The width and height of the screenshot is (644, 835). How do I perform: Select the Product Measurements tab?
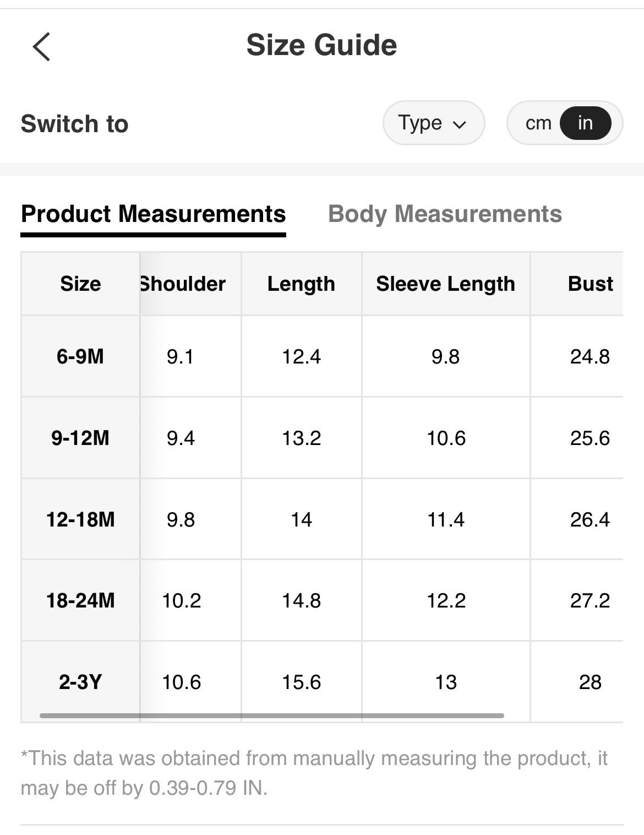click(x=153, y=214)
